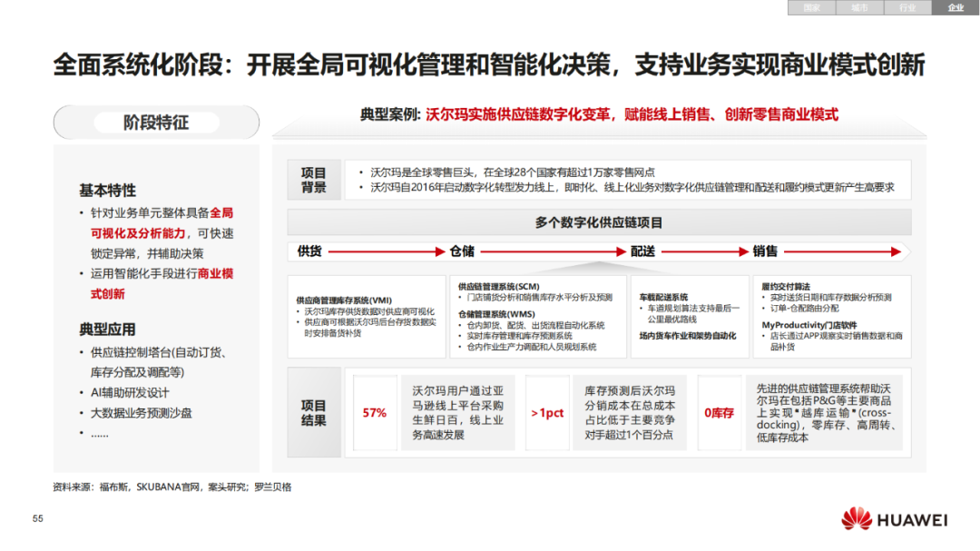The image size is (980, 551).
Task: Select the >1pct result box
Action: [x=547, y=413]
